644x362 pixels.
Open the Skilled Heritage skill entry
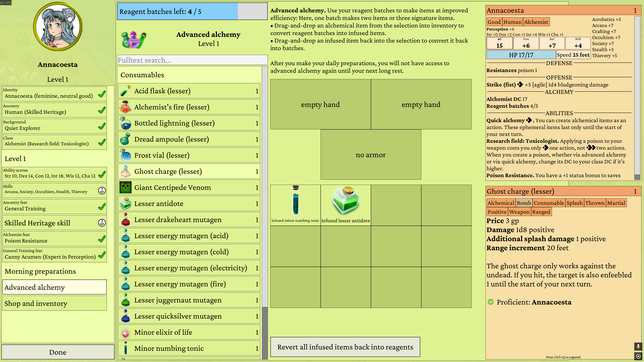click(55, 223)
